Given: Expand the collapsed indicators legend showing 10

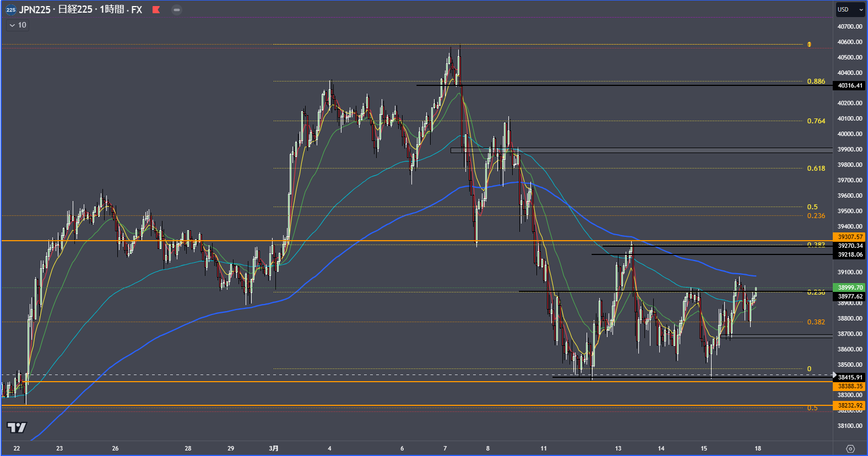Looking at the screenshot, I should click(x=17, y=25).
